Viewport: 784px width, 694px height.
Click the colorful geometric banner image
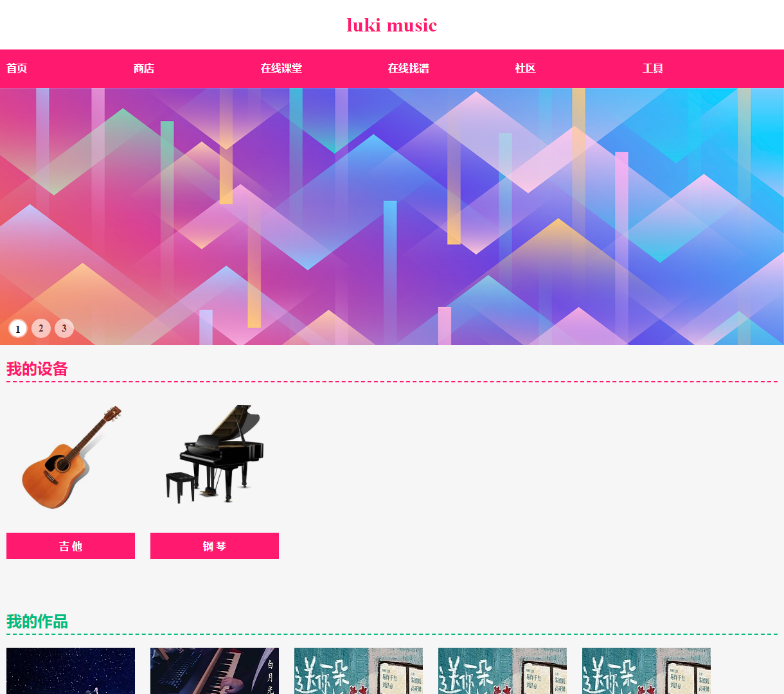pos(392,217)
